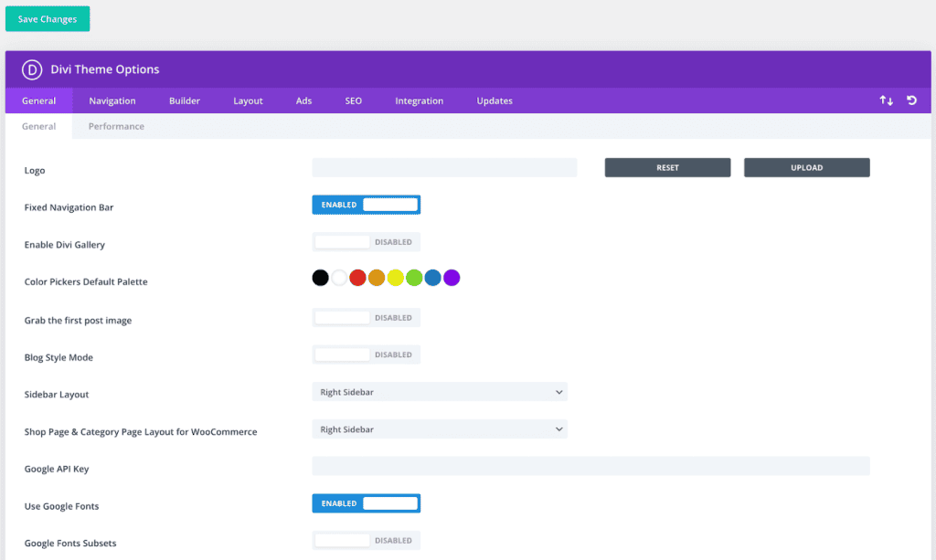The height and width of the screenshot is (560, 936).
Task: Pick the green palette color swatch
Action: click(414, 278)
